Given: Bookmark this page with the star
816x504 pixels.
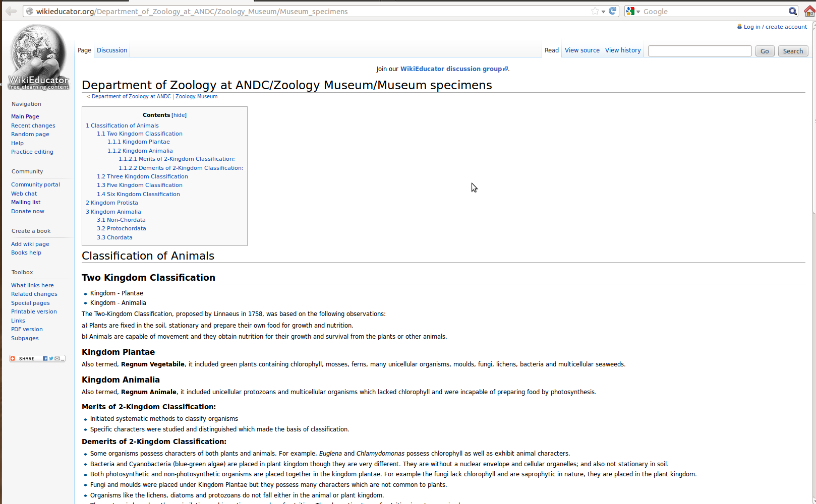Looking at the screenshot, I should coord(595,11).
